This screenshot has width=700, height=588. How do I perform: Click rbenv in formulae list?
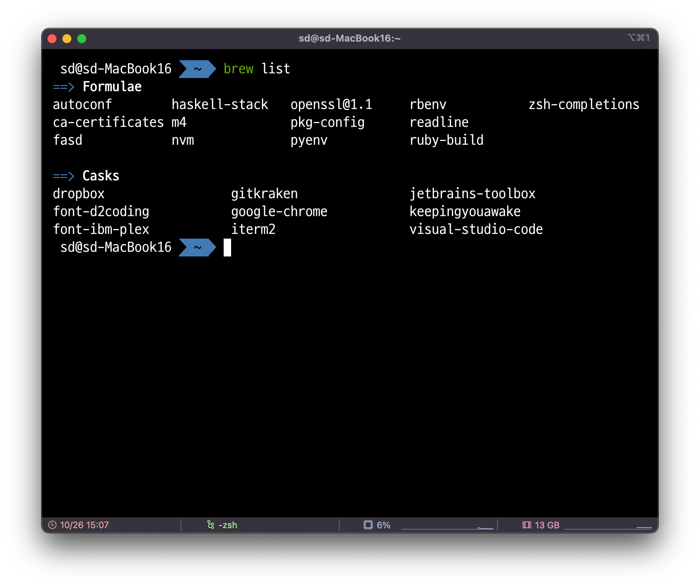[x=428, y=104]
